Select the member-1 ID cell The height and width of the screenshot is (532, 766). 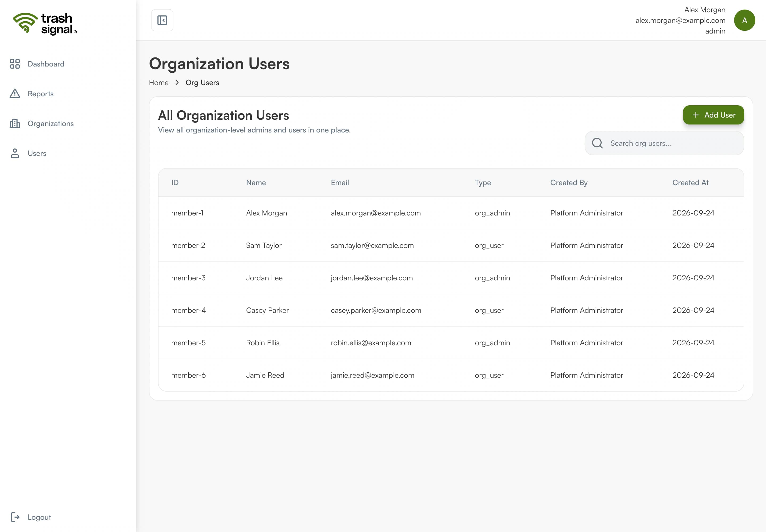coord(187,213)
